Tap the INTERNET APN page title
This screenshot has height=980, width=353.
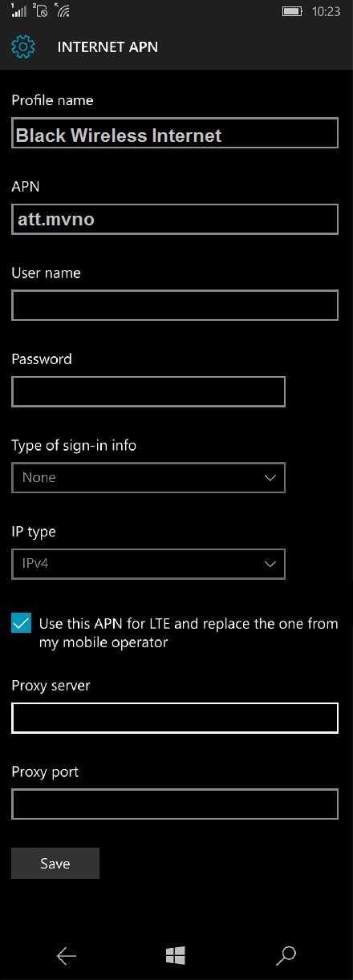click(x=108, y=47)
